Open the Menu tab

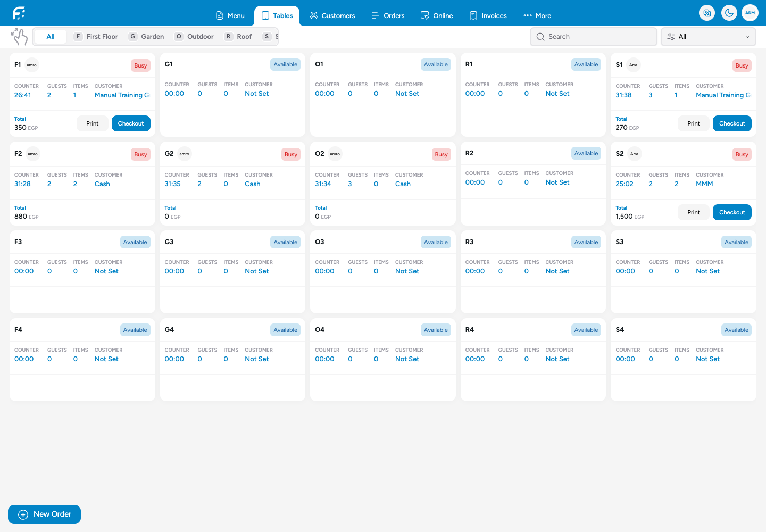(230, 15)
